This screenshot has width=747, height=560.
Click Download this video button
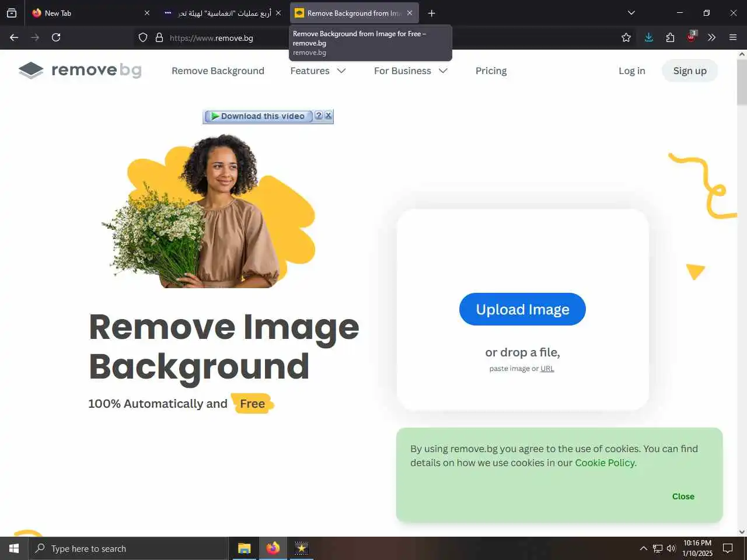(257, 116)
